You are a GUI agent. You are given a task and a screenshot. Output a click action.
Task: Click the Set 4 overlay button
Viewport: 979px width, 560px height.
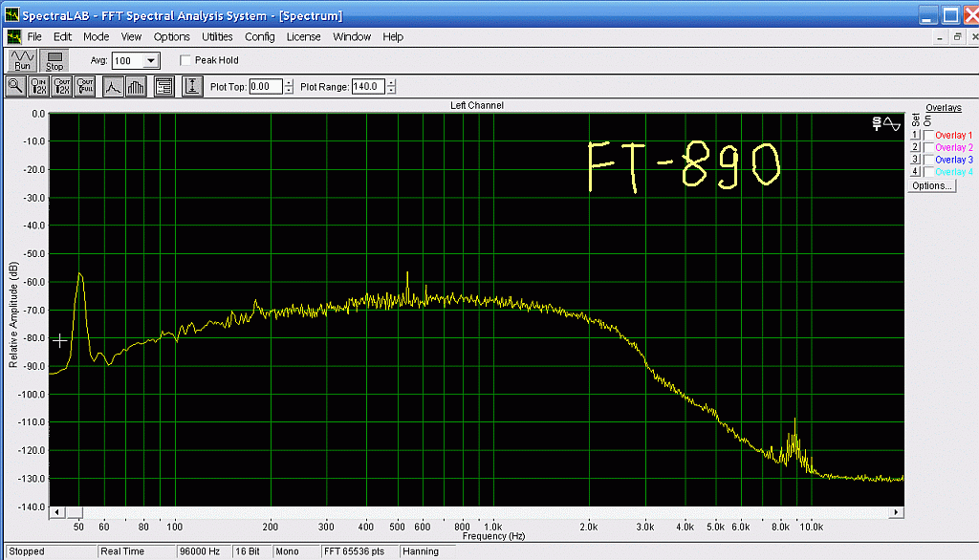(x=915, y=172)
